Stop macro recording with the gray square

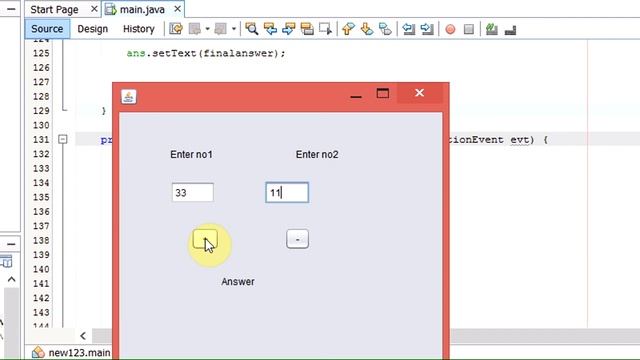point(469,29)
